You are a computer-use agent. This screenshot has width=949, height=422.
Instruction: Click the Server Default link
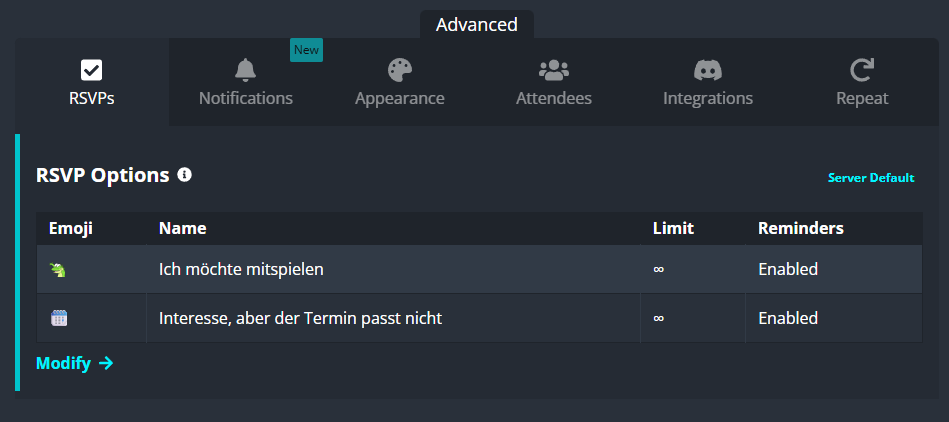click(x=871, y=178)
